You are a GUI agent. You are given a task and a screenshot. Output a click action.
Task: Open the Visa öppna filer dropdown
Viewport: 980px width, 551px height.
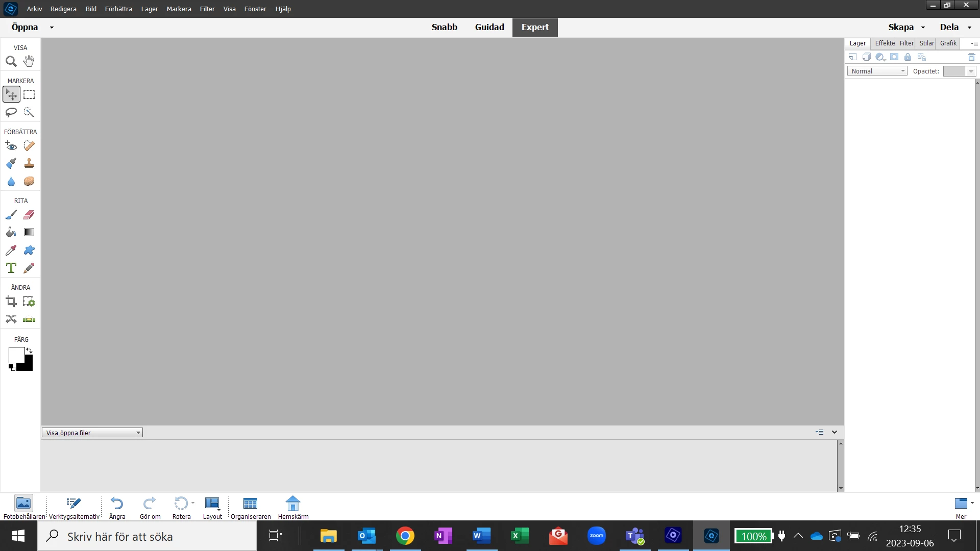92,433
